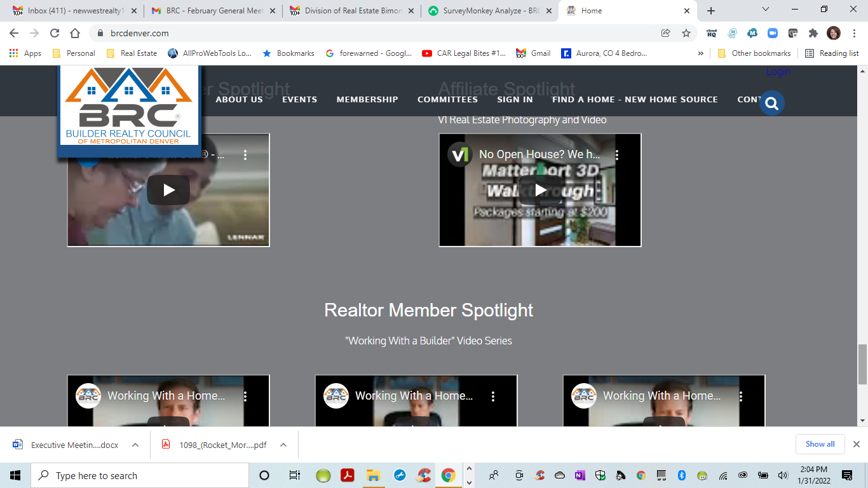The height and width of the screenshot is (488, 868).
Task: Open the Gmail bookmark
Action: point(533,53)
